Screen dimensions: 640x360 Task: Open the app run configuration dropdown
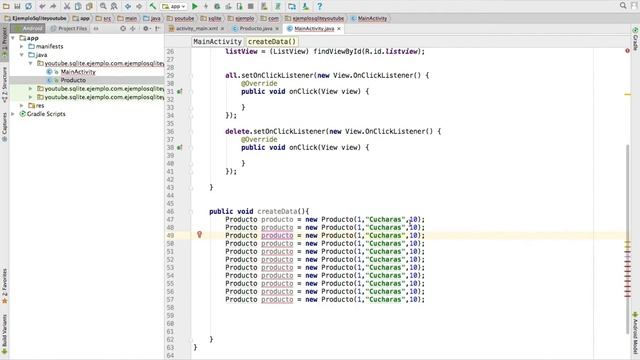coord(174,6)
